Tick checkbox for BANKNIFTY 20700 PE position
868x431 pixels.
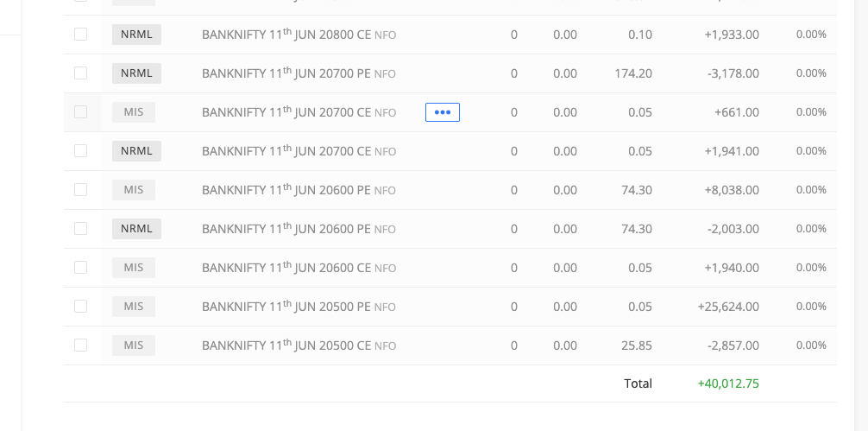(x=80, y=73)
